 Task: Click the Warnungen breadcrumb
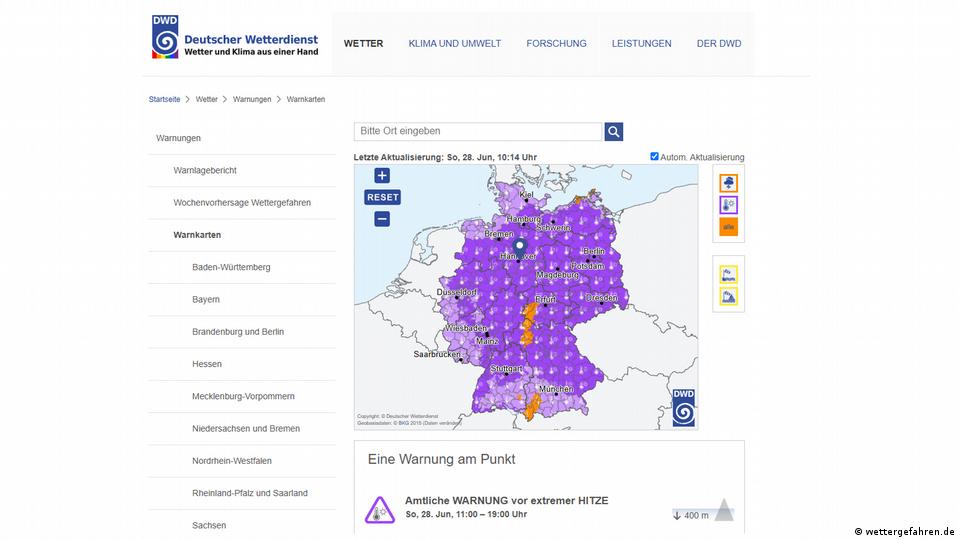point(252,99)
